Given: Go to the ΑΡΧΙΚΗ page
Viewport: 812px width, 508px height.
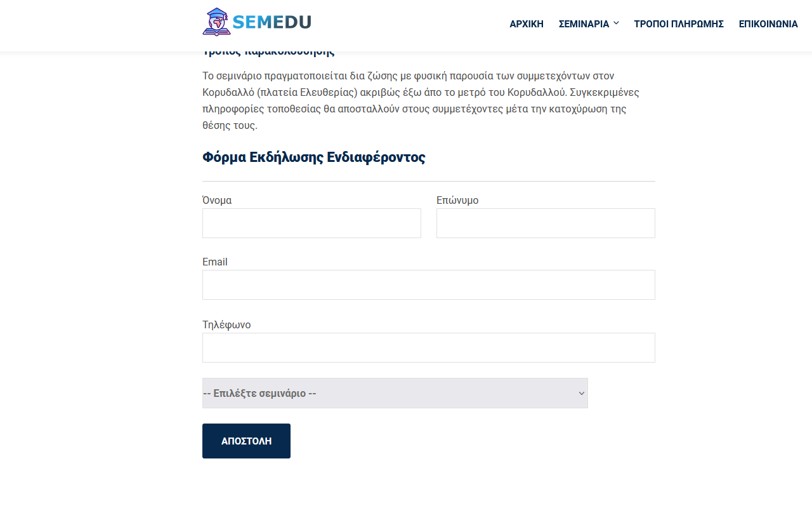Looking at the screenshot, I should (527, 24).
